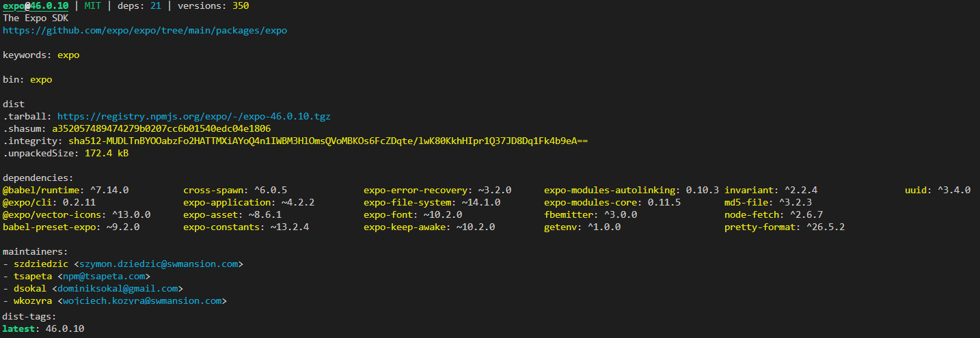Click the latest tag value 46.0.10
The width and height of the screenshot is (980, 338).
[65, 329]
